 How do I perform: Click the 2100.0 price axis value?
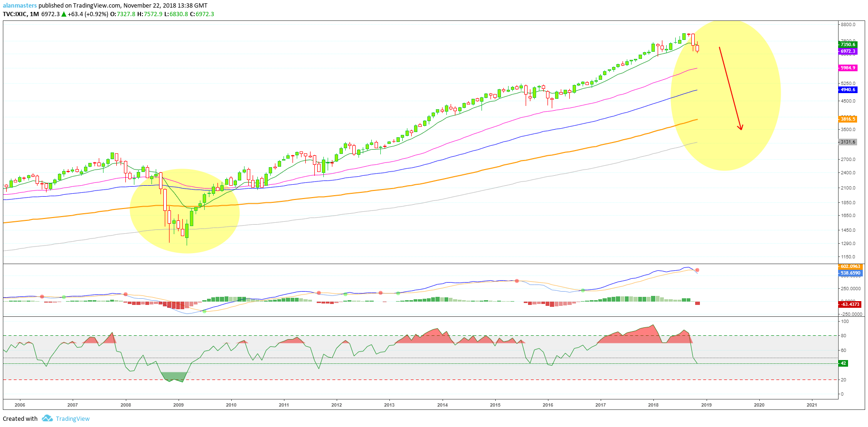pyautogui.click(x=848, y=188)
